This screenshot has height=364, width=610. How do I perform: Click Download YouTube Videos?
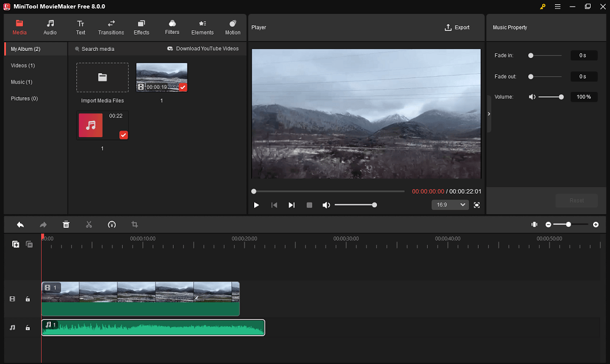pyautogui.click(x=203, y=48)
